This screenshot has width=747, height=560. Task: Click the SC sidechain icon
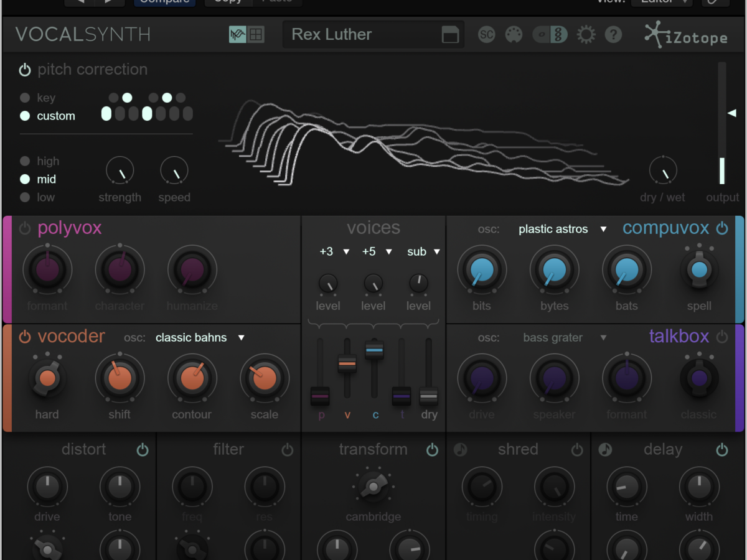point(487,35)
